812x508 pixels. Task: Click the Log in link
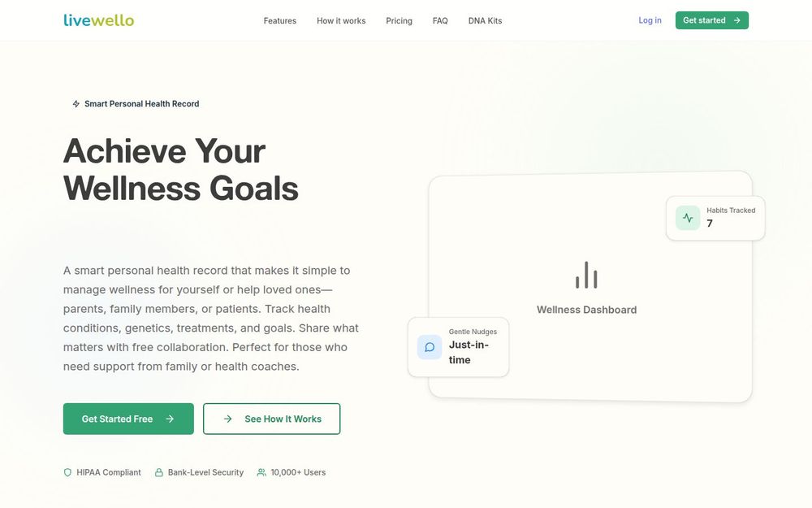[x=650, y=20]
